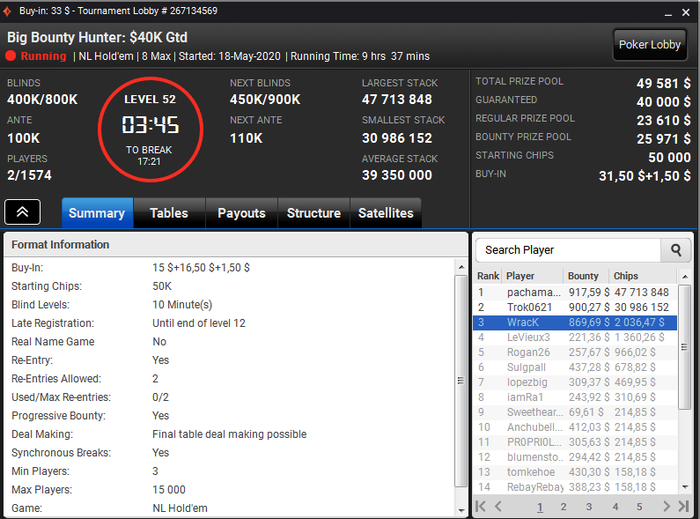Open the Satellites tab
The height and width of the screenshot is (519, 700).
386,213
